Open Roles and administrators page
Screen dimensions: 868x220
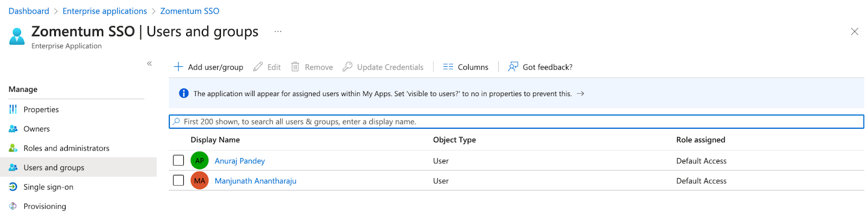(66, 148)
